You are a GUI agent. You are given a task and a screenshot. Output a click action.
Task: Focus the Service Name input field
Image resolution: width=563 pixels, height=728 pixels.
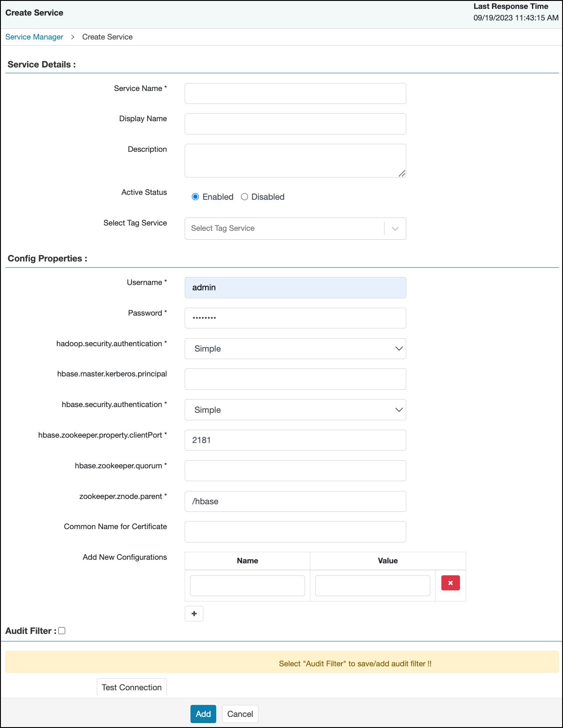pyautogui.click(x=295, y=94)
